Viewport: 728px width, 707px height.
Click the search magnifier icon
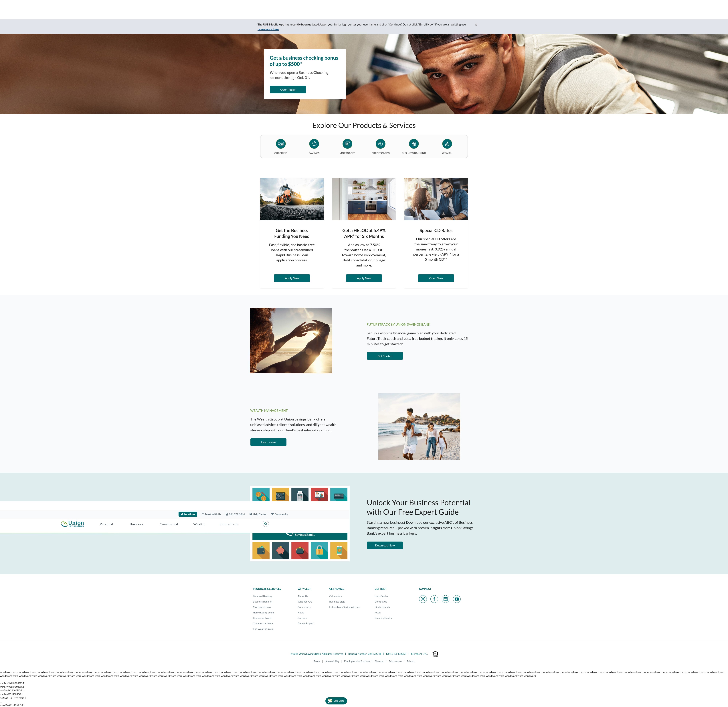[266, 524]
